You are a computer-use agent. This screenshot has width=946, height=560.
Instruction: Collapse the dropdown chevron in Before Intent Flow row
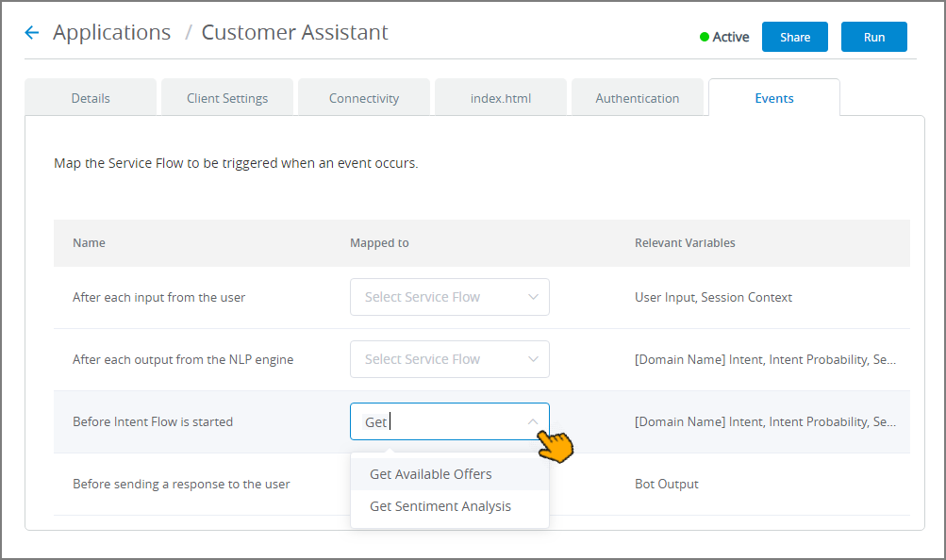tap(533, 421)
